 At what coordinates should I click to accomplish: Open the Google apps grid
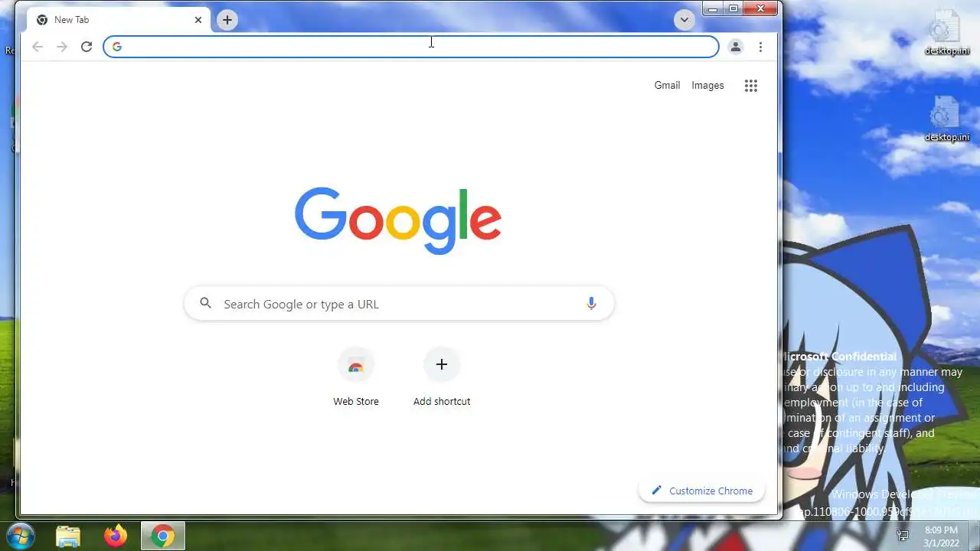point(751,86)
